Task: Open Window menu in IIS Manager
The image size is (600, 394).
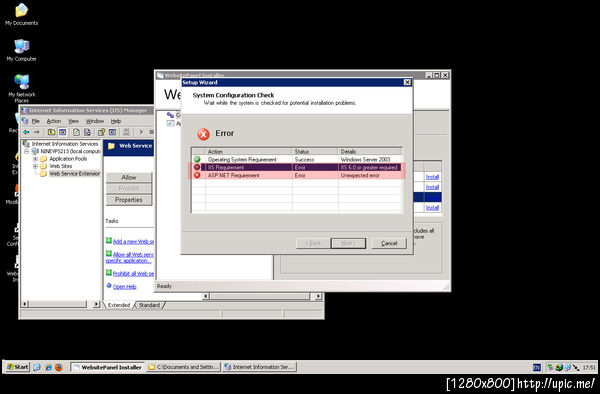Action: pos(95,121)
